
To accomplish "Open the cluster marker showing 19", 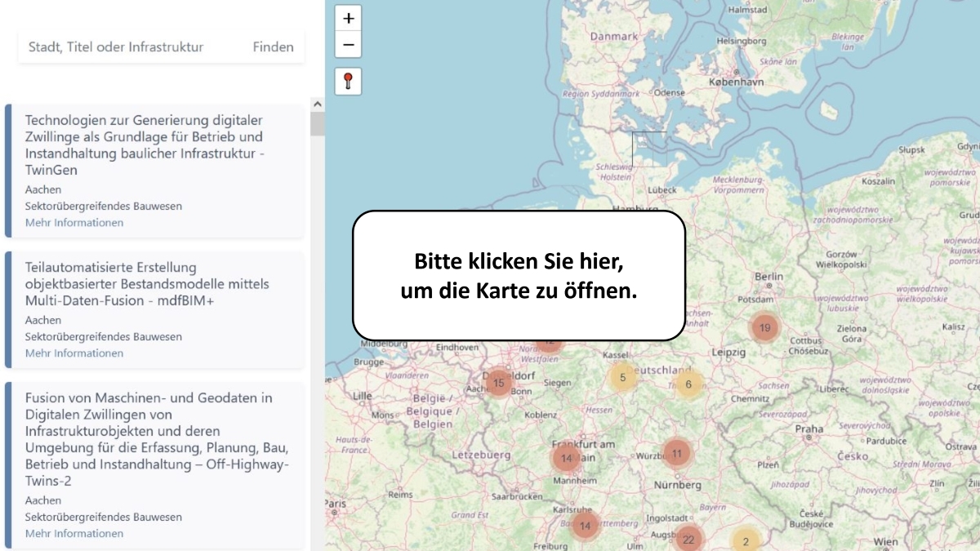I will (764, 328).
